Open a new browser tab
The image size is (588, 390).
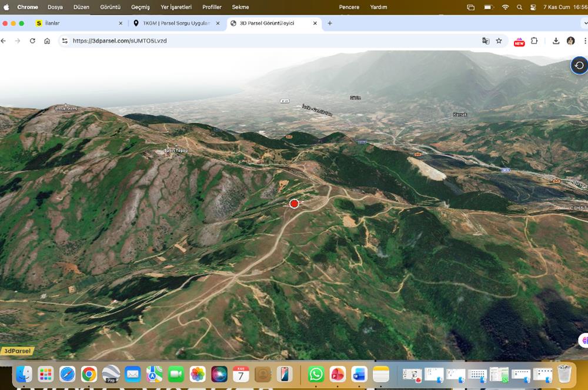330,23
